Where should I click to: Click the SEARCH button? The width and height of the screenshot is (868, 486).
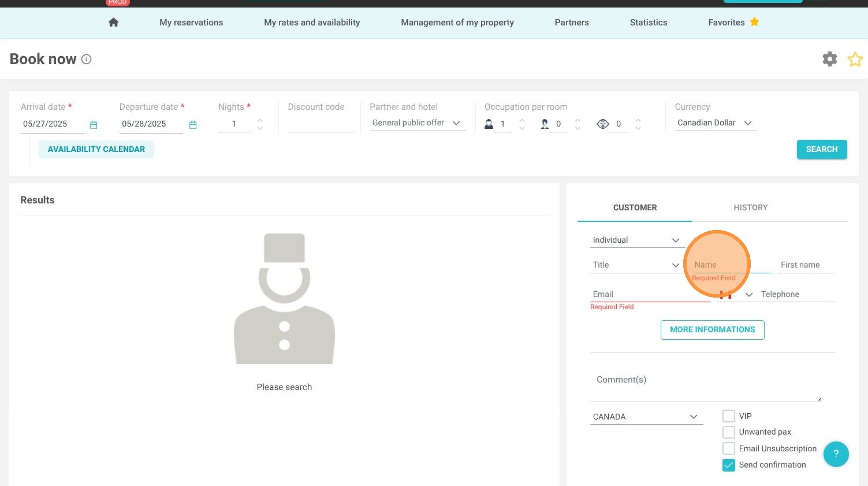pos(822,149)
